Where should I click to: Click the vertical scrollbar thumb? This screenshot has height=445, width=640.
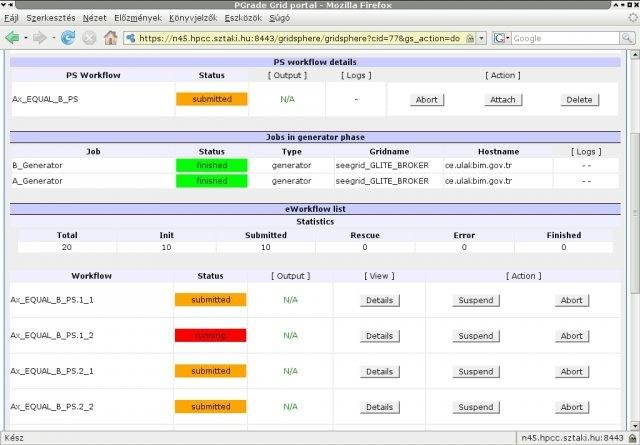635,213
